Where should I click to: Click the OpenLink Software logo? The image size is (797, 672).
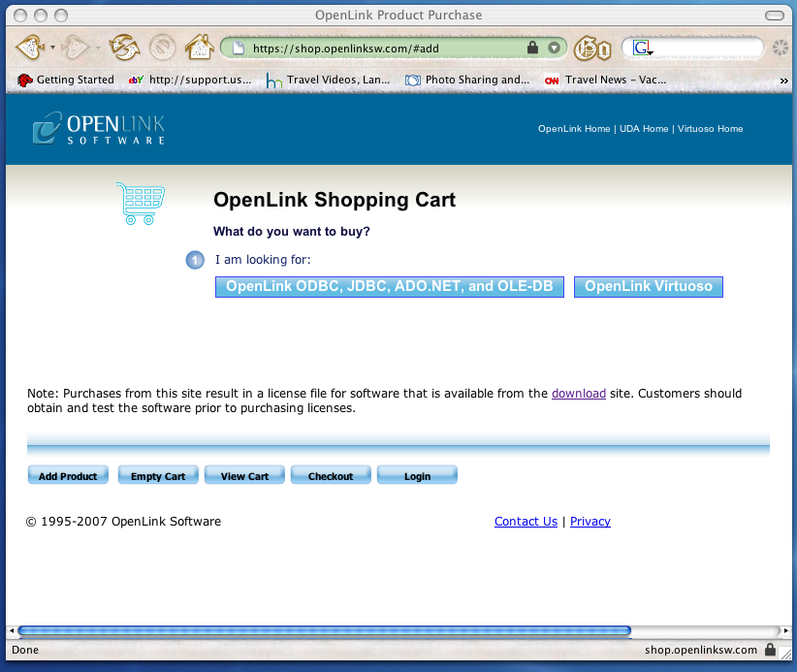pyautogui.click(x=99, y=128)
